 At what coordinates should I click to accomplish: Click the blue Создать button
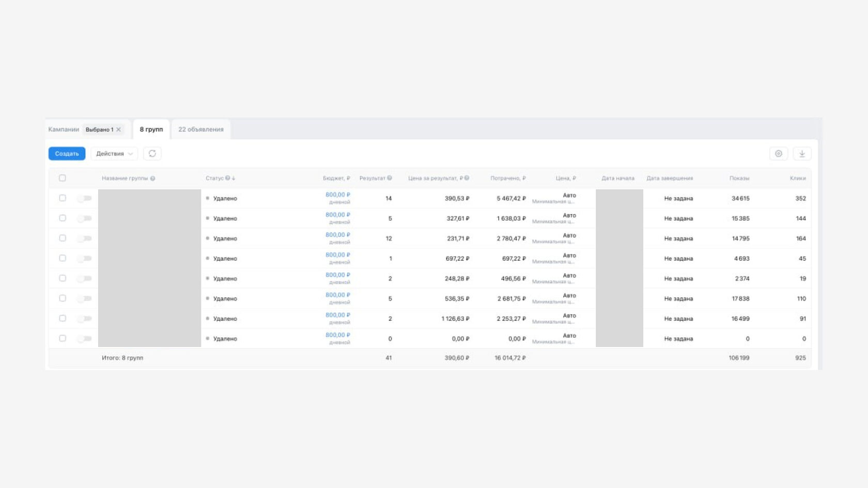pyautogui.click(x=67, y=153)
